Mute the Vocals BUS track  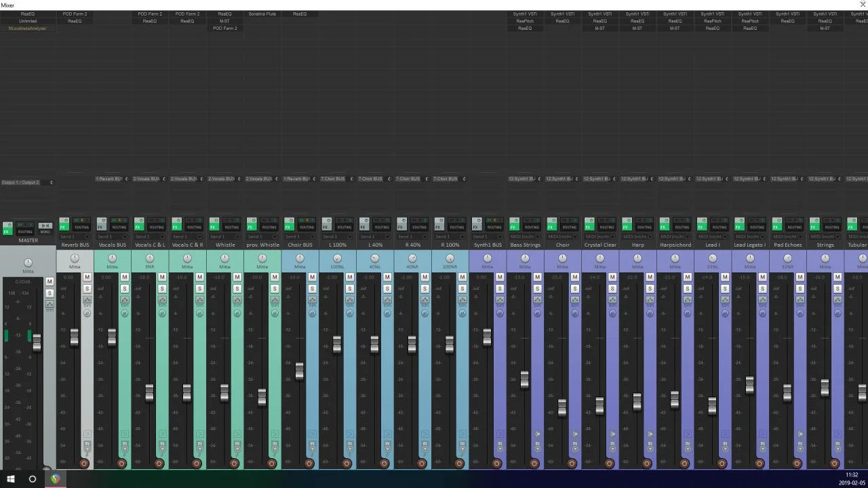125,277
